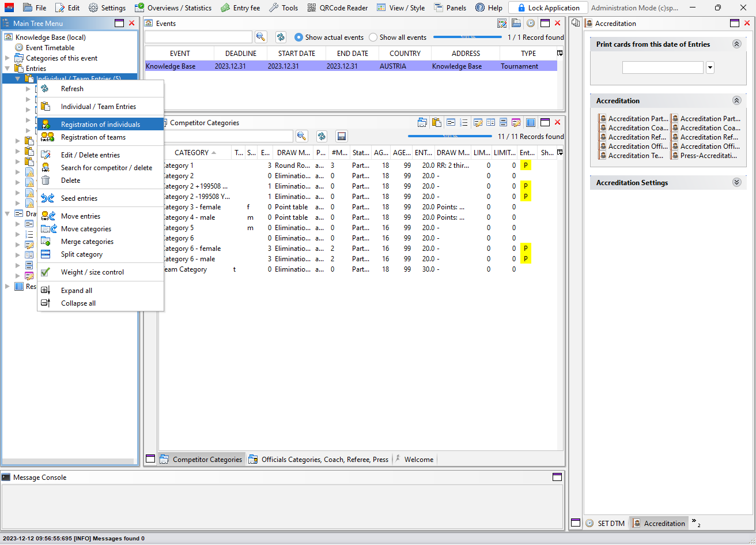Screen dimensions: 756x545
Task: Click the magnifier icon in Competitor Categories
Action: 301,136
